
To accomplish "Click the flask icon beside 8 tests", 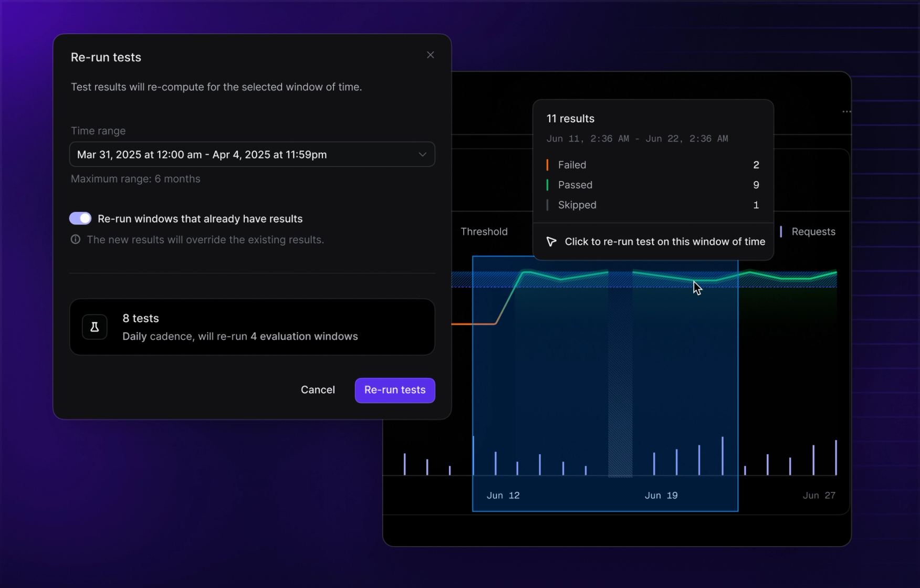I will point(95,327).
